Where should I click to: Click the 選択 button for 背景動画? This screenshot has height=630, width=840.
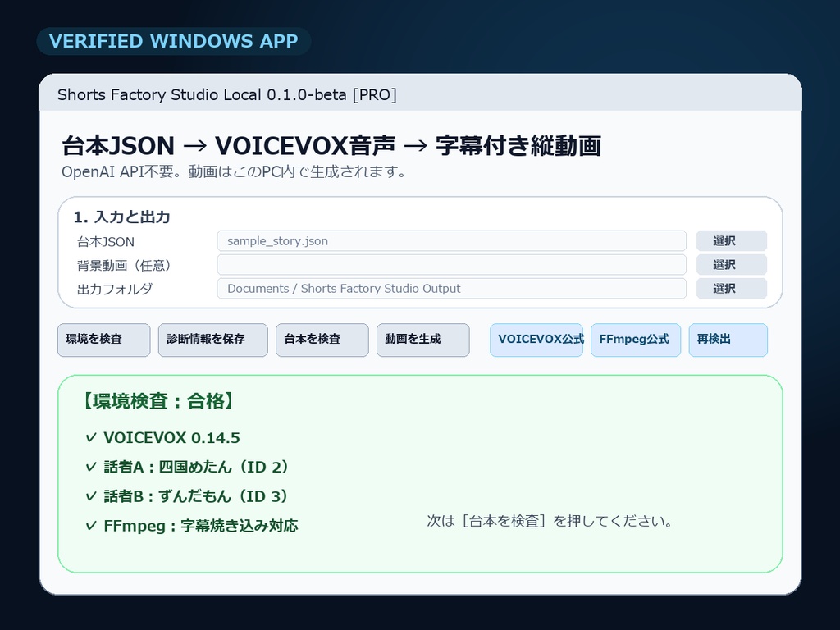click(731, 265)
